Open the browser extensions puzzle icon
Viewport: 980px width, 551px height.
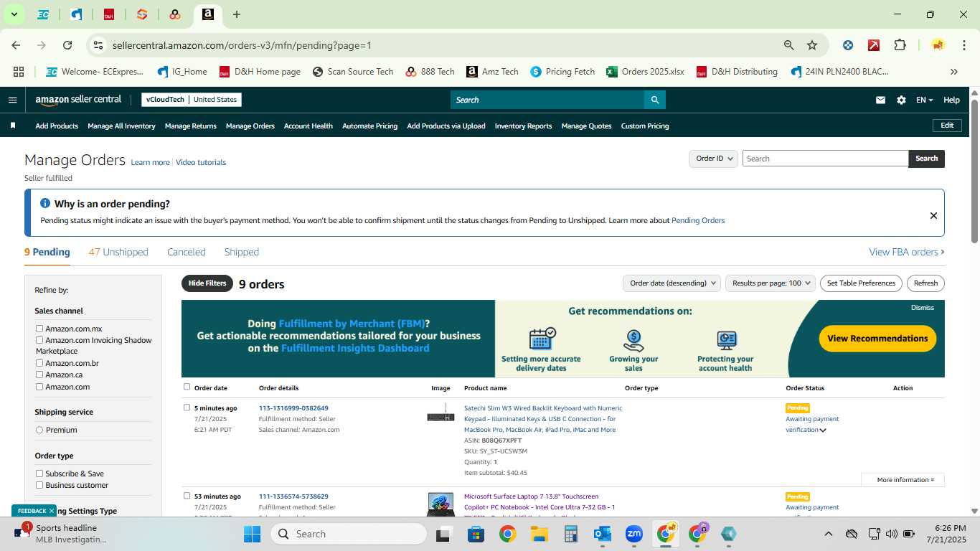coord(900,45)
